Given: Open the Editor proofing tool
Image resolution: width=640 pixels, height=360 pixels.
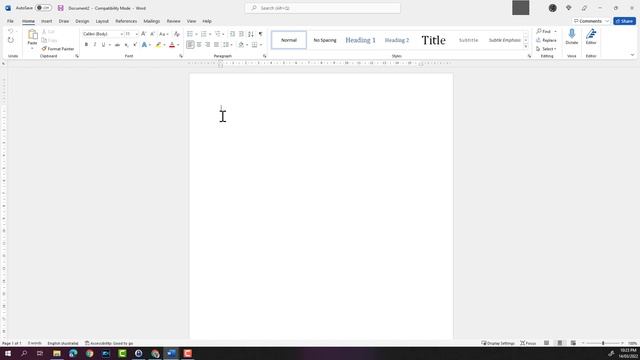Looking at the screenshot, I should [591, 37].
